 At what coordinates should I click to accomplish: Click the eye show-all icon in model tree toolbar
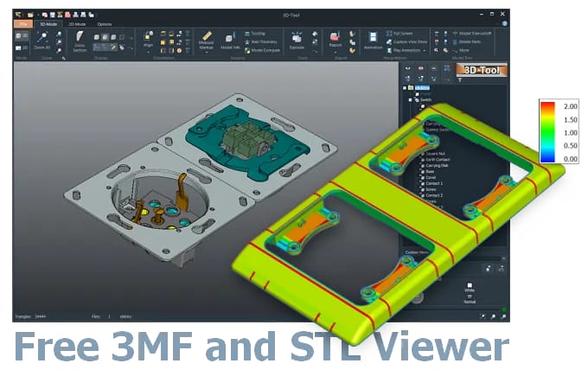(x=407, y=68)
